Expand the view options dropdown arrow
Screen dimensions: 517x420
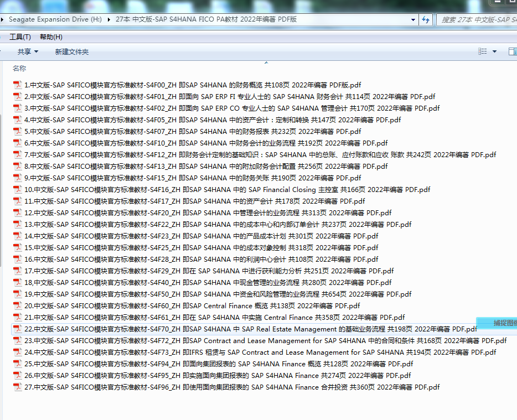495,51
